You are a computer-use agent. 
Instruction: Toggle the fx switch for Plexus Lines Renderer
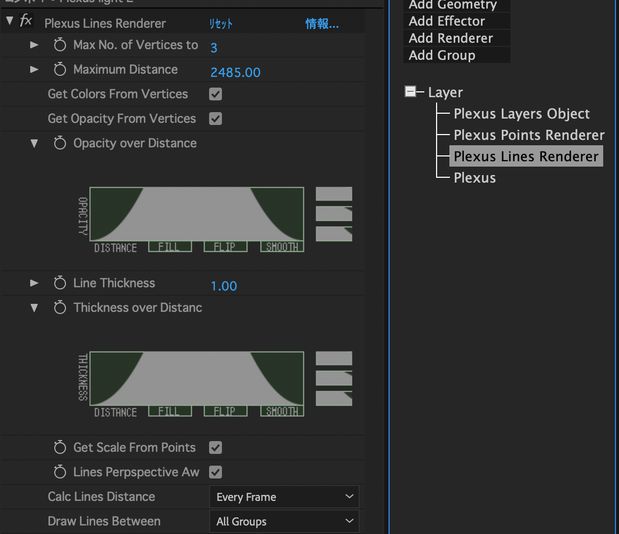(26, 21)
